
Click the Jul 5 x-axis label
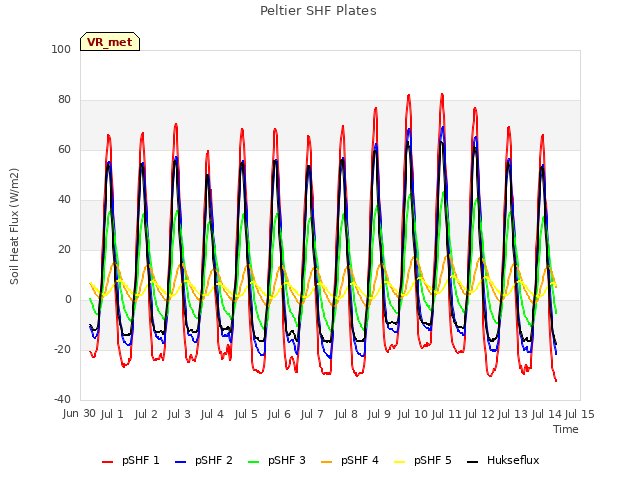(x=246, y=414)
